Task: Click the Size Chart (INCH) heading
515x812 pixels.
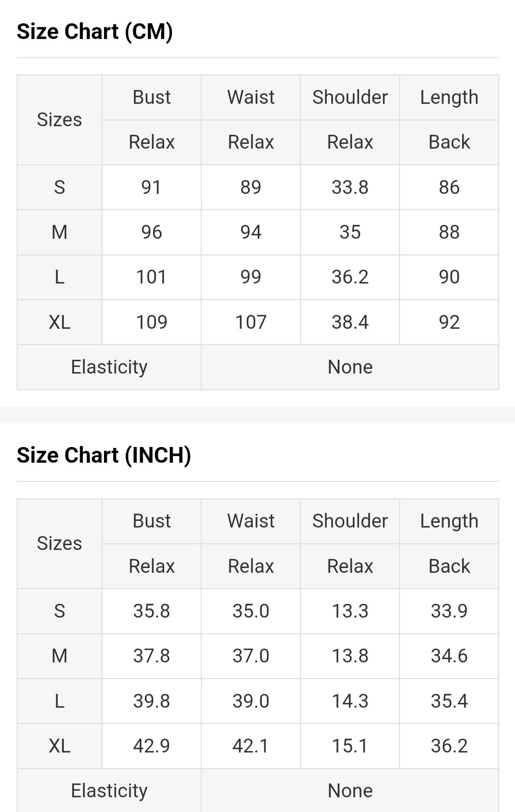Action: [104, 455]
